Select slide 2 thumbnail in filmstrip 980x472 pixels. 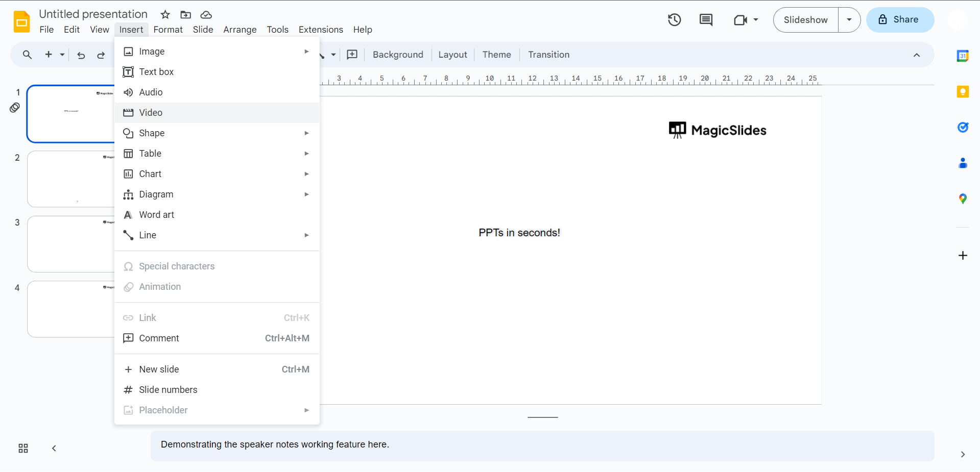71,179
